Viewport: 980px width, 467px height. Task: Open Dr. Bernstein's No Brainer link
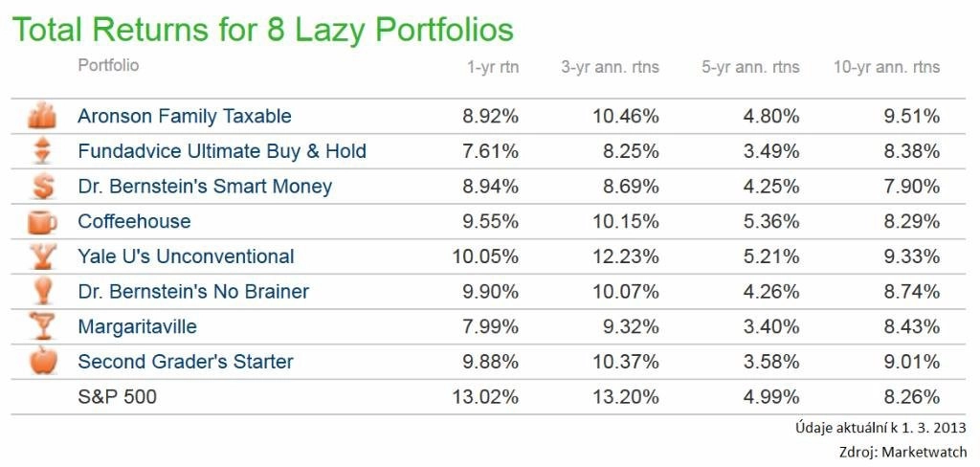click(x=193, y=291)
